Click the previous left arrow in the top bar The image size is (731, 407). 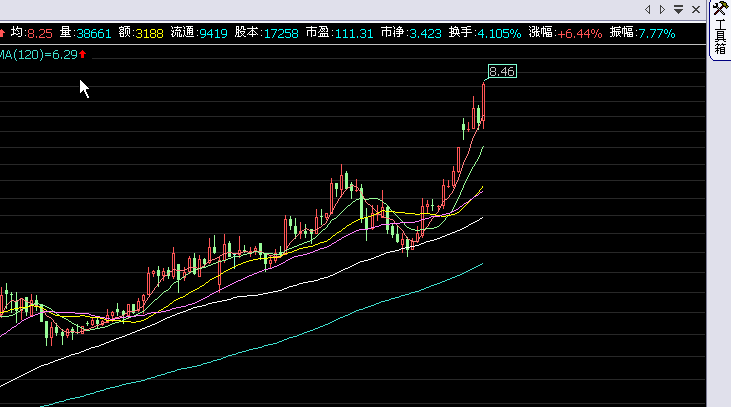648,9
